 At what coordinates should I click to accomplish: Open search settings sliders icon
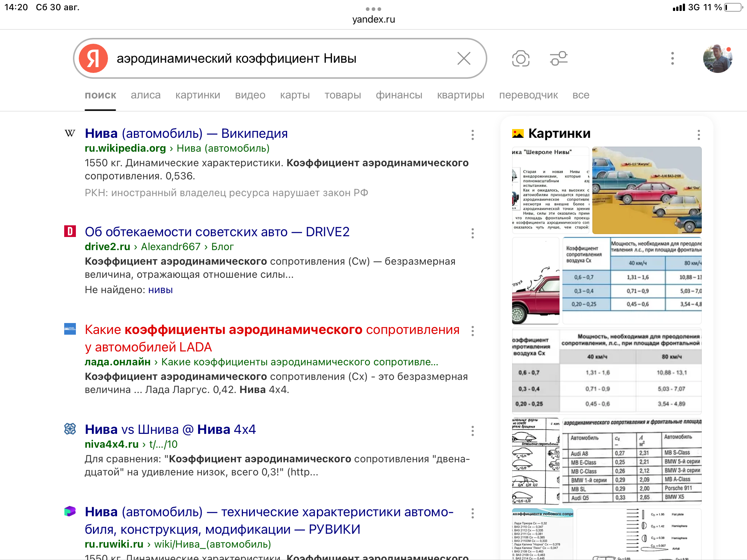coord(558,58)
